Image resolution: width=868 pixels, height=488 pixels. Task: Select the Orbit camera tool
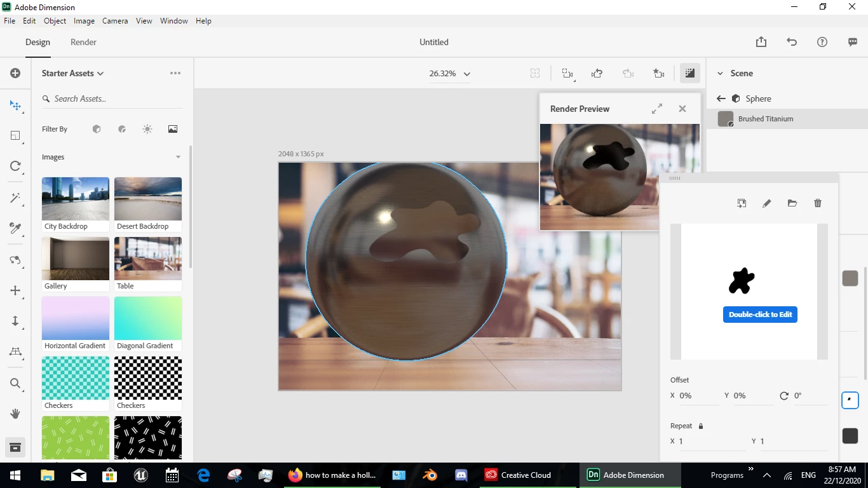click(15, 260)
